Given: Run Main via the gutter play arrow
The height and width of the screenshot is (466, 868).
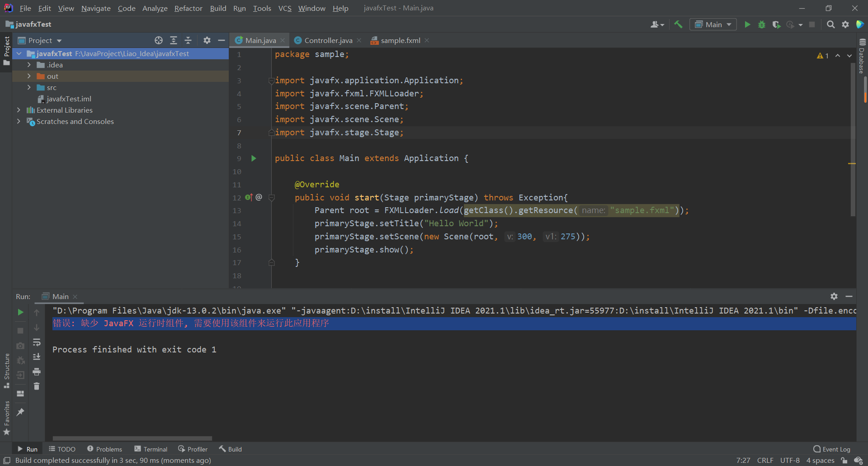Looking at the screenshot, I should (254, 158).
